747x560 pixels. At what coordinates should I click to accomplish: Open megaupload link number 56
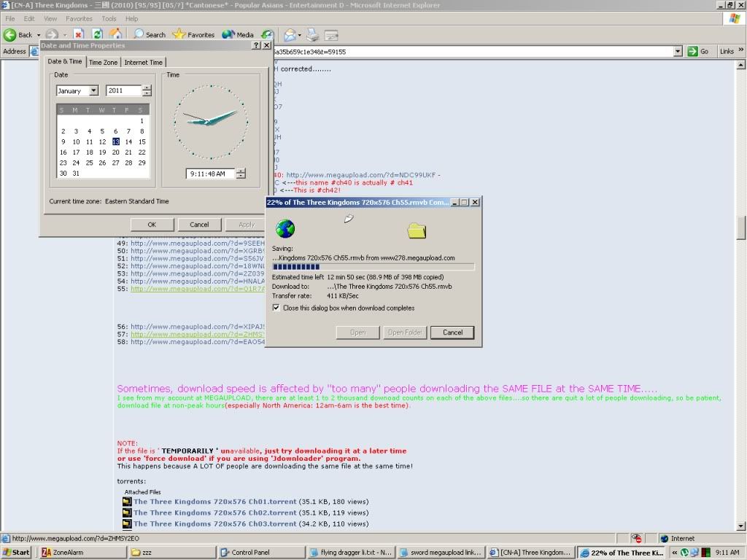click(x=197, y=327)
